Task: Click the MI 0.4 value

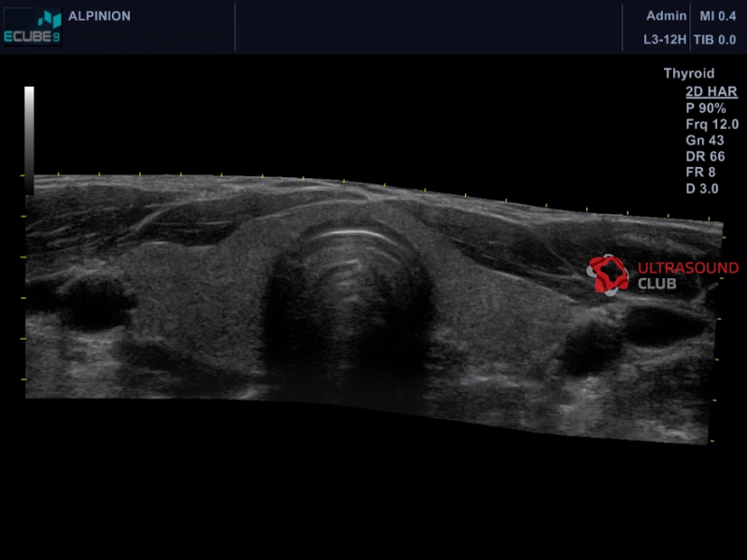Action: coord(717,16)
